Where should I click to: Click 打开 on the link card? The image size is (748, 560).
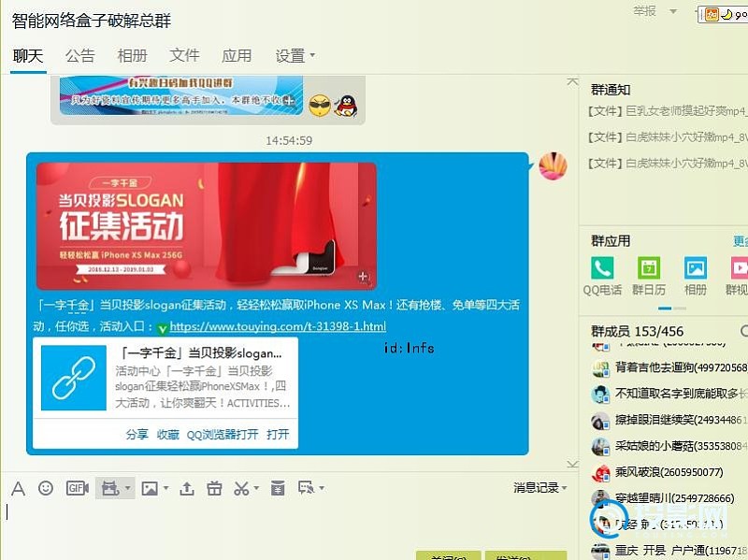tap(278, 435)
